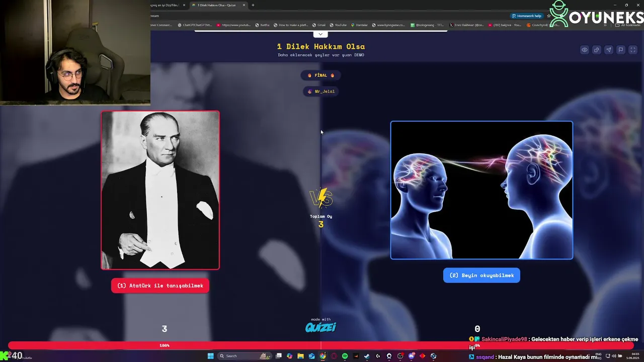The height and width of the screenshot is (362, 644).
Task: Open the @sologesang - TFT bookmark
Action: click(x=427, y=25)
